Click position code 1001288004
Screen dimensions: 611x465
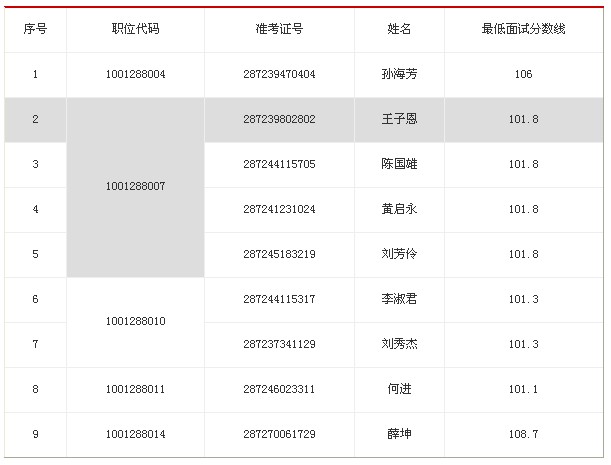tap(135, 75)
